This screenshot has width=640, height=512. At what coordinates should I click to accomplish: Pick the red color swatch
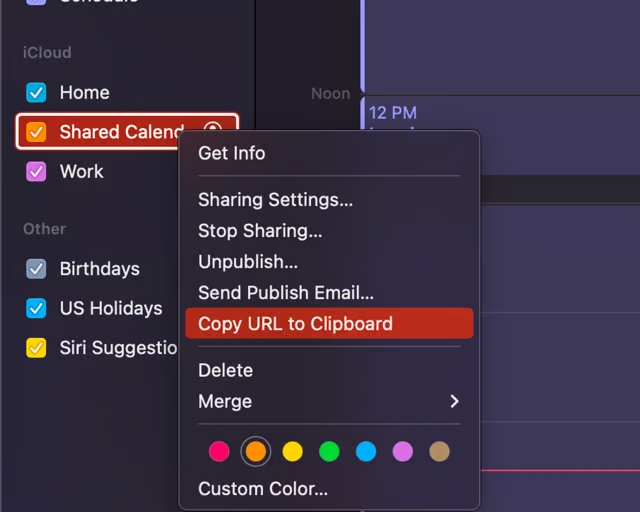(x=219, y=451)
